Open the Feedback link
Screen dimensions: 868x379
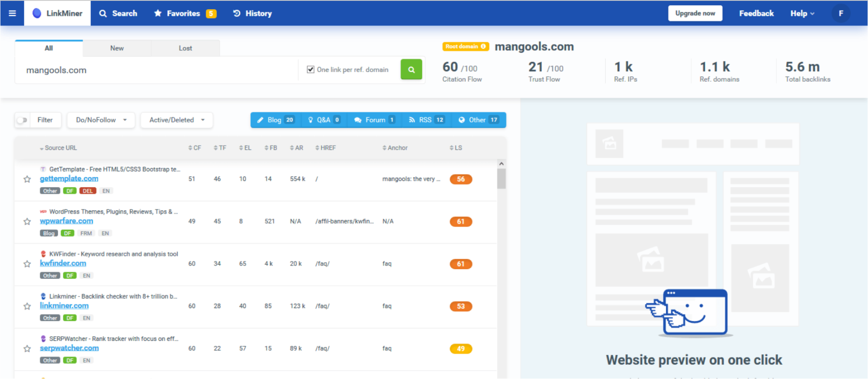tap(756, 13)
